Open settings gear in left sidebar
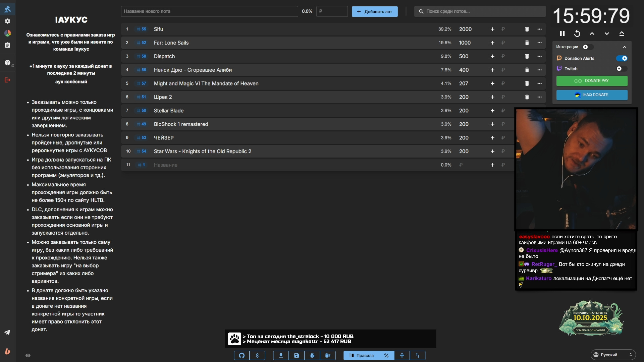 pyautogui.click(x=7, y=21)
